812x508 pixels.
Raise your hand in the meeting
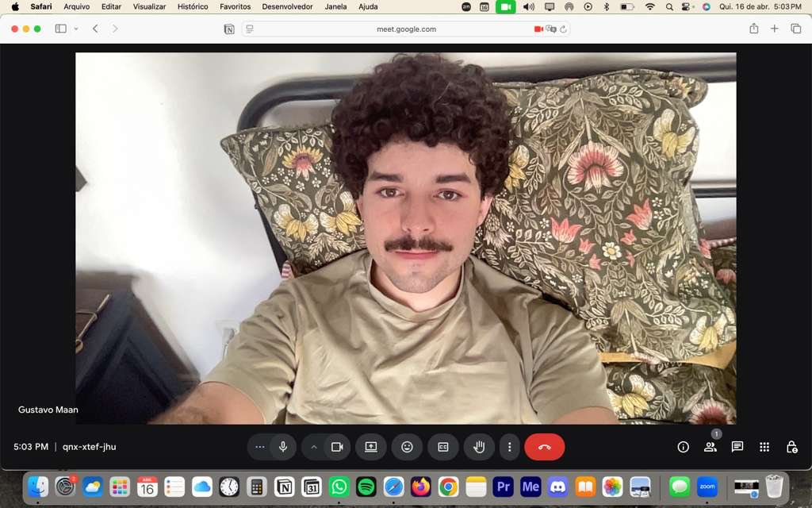click(x=479, y=447)
